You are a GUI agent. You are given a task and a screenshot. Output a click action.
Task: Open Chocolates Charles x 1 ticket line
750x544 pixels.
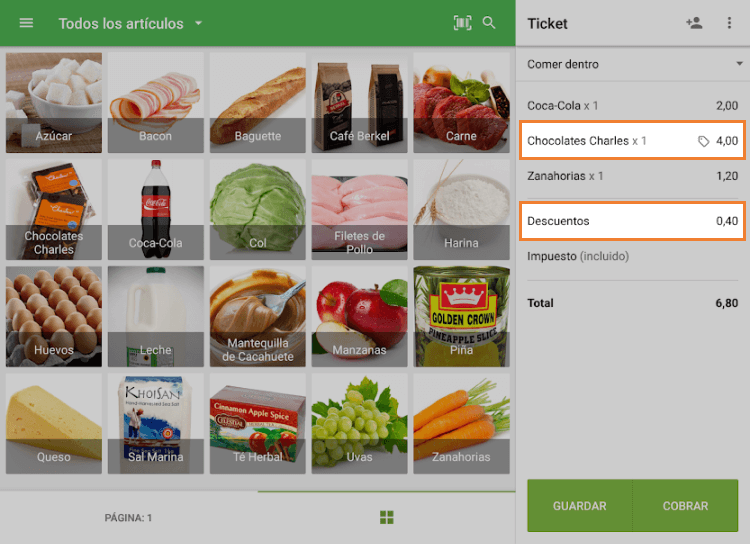click(x=633, y=141)
